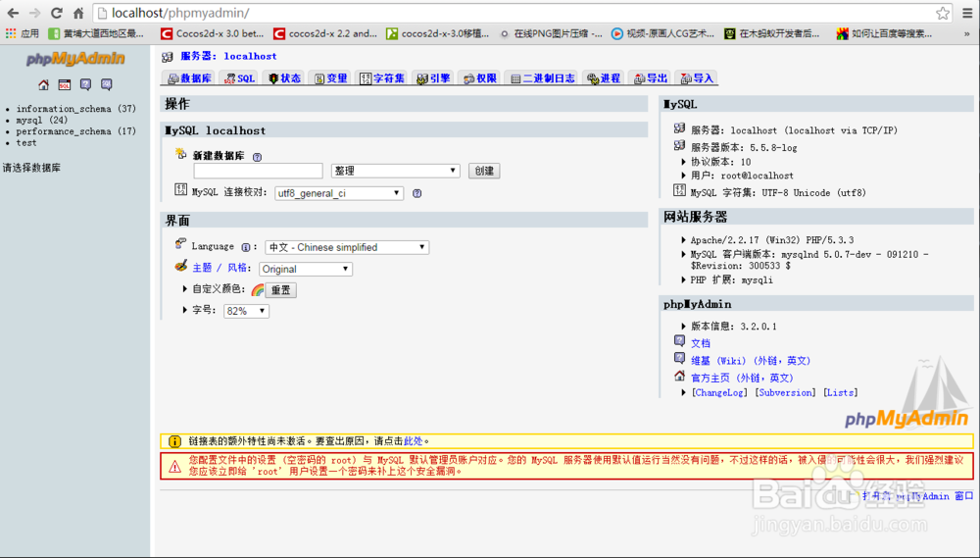Click the browser home button
This screenshot has width=980, height=558.
pyautogui.click(x=78, y=13)
